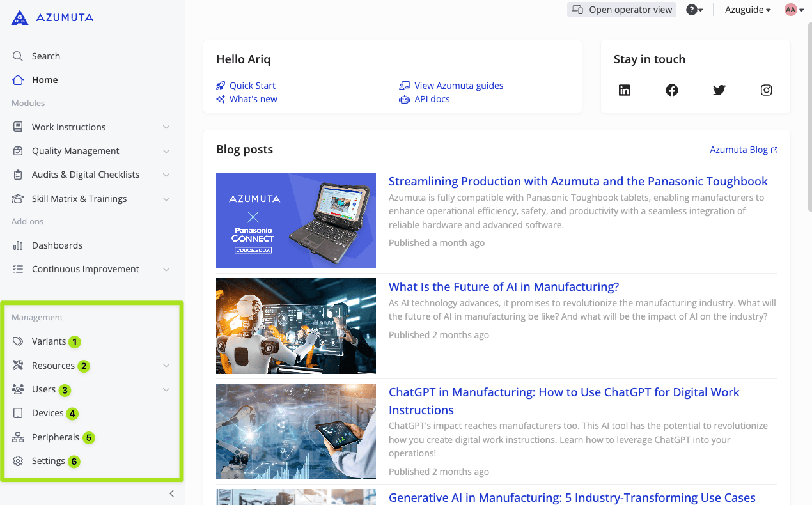The width and height of the screenshot is (812, 505).
Task: Open the Azuguide workspace dropdown
Action: [x=747, y=10]
